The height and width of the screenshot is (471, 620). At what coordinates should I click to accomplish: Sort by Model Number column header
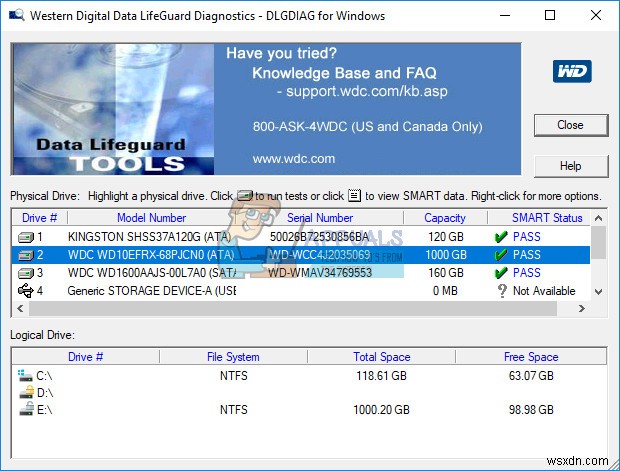pyautogui.click(x=151, y=218)
